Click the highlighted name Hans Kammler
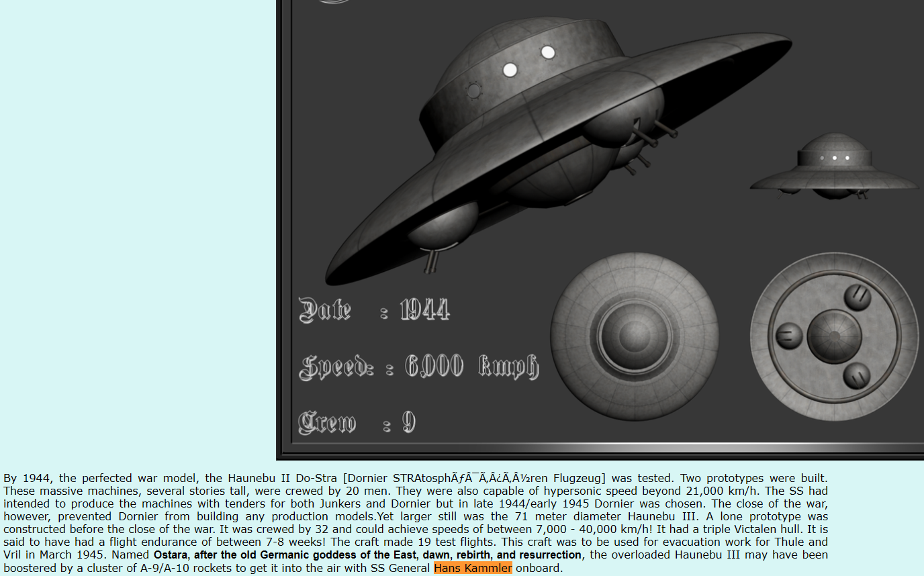This screenshot has width=924, height=576. pos(473,569)
